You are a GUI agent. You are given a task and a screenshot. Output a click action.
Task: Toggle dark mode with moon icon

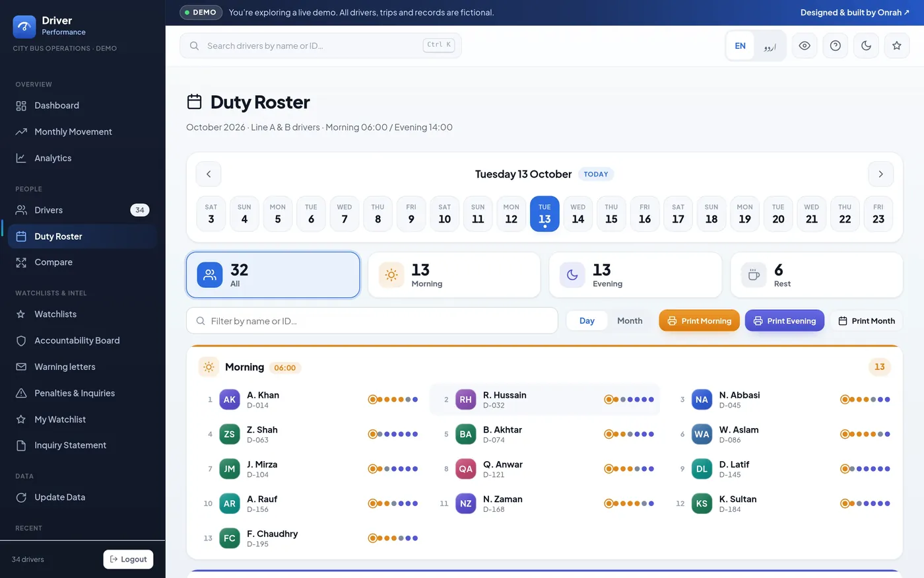[x=867, y=46]
